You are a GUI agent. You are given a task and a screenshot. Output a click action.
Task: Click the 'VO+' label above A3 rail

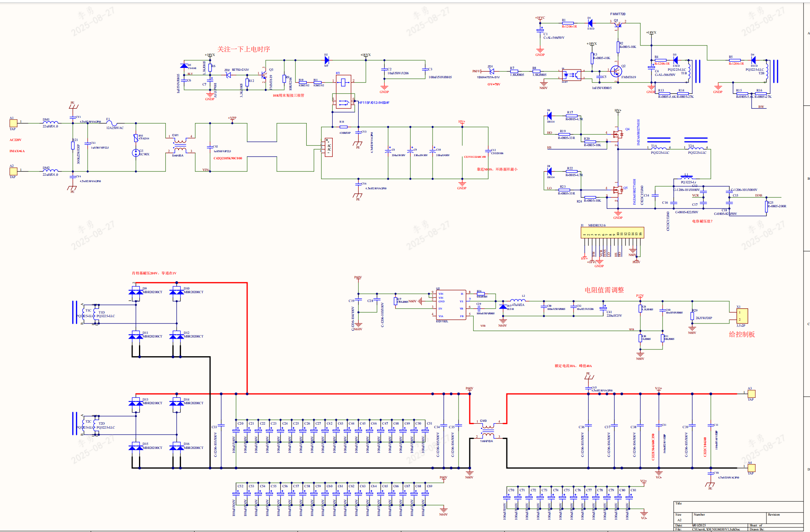point(658,388)
